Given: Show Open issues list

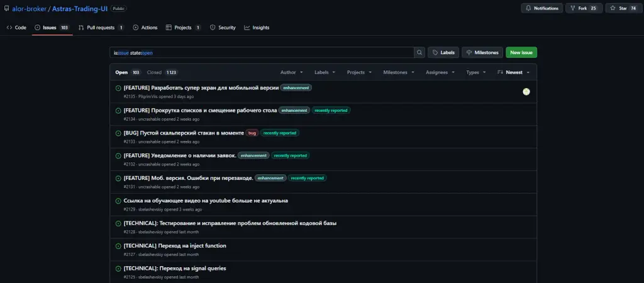Looking at the screenshot, I should (x=128, y=72).
